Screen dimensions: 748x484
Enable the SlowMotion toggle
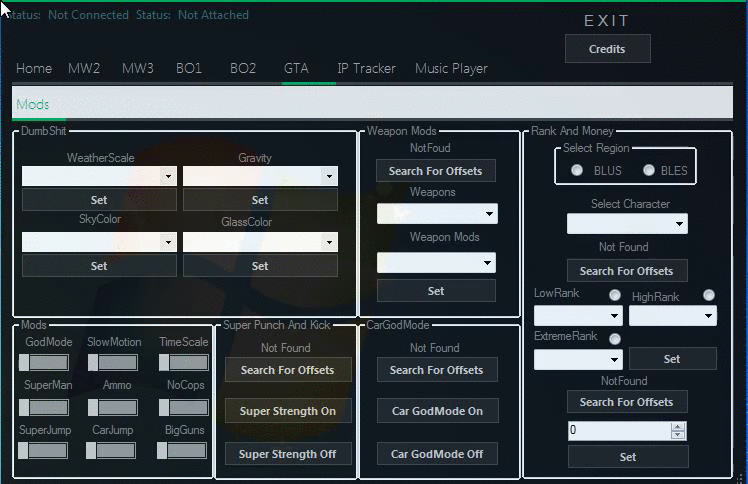tap(113, 363)
